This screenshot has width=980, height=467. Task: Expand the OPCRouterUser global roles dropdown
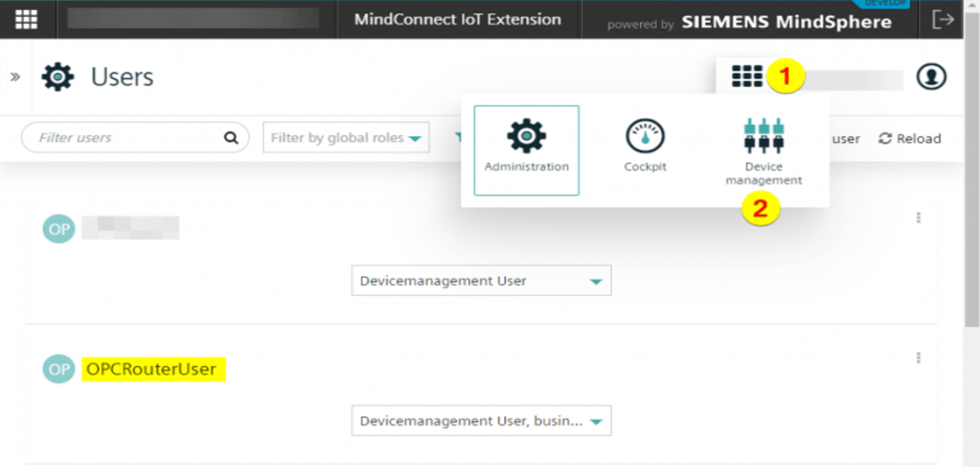(480, 421)
